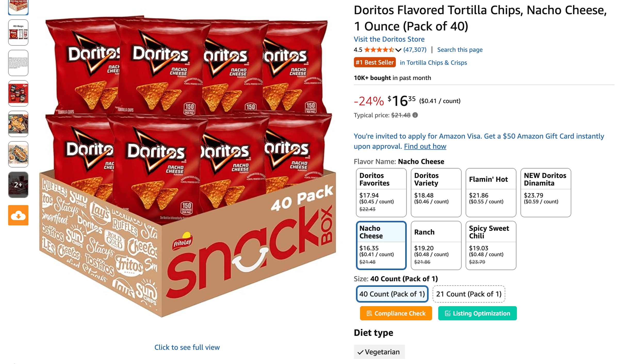Screen dimensions: 619x364
Task: Select the Ranch flavor option
Action: pos(436,245)
